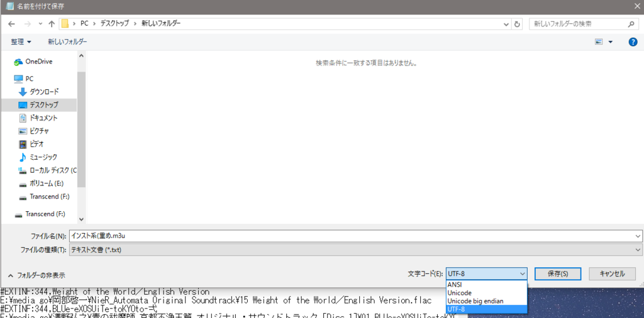Click the folder icon in address bar
This screenshot has width=644, height=318.
click(x=65, y=24)
